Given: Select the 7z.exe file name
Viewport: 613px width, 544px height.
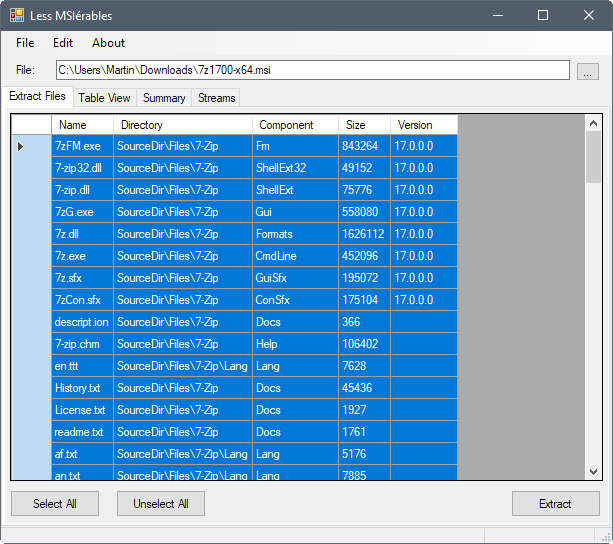Looking at the screenshot, I should click(70, 256).
